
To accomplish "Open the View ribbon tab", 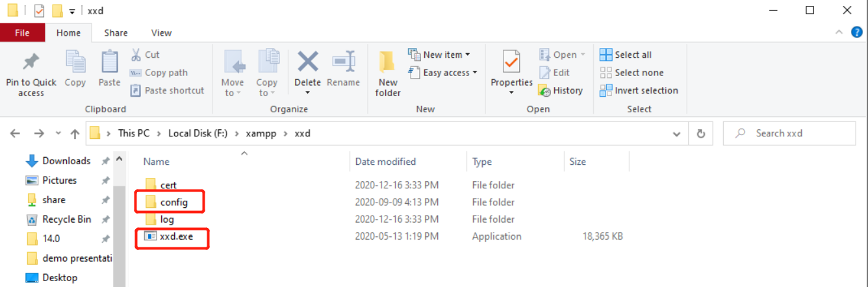I will point(161,33).
